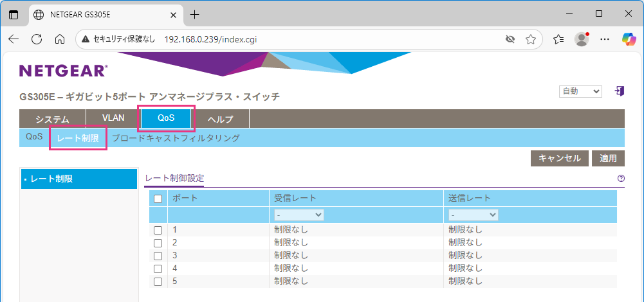Open the Copilot icon in toolbar
This screenshot has width=644, height=302.
click(x=628, y=39)
